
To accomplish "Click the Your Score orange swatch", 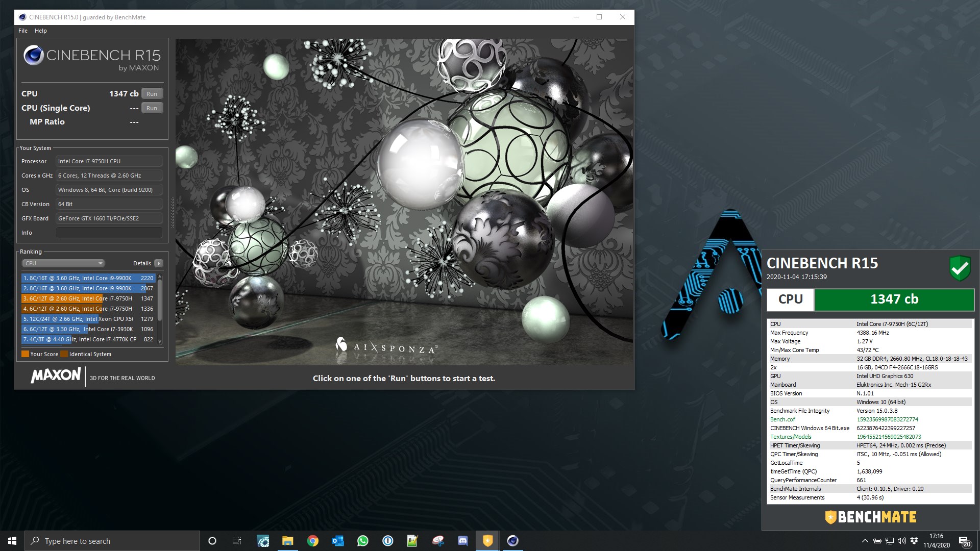I will click(25, 354).
